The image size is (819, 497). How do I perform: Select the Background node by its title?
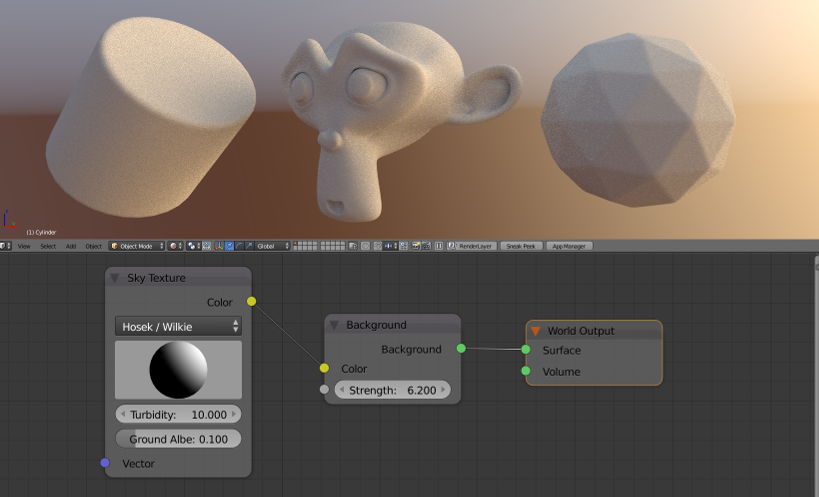(376, 325)
